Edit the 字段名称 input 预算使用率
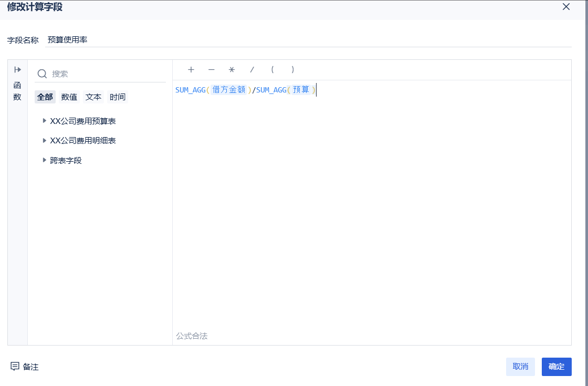 tap(308, 40)
